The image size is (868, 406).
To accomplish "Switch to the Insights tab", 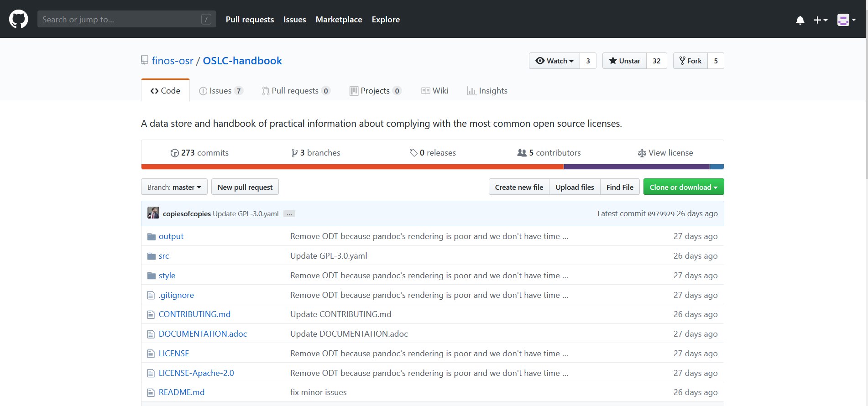I will click(x=487, y=91).
